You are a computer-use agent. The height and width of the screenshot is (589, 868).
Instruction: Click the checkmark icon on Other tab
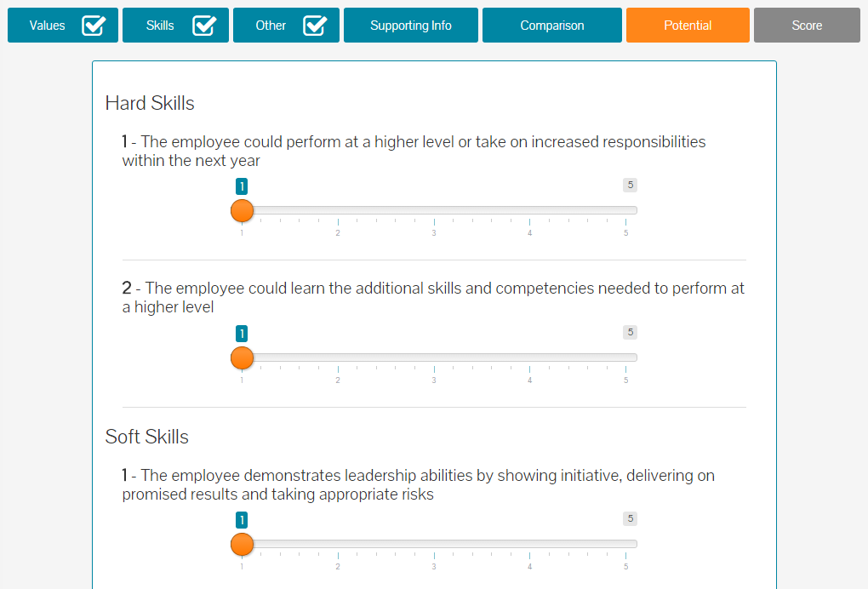click(x=315, y=25)
